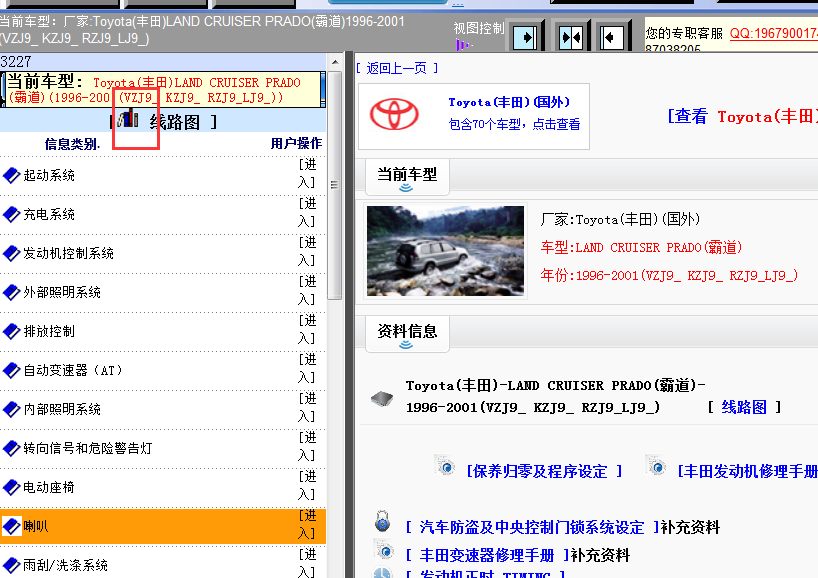Click the book icon beside 喇叭

11,526
